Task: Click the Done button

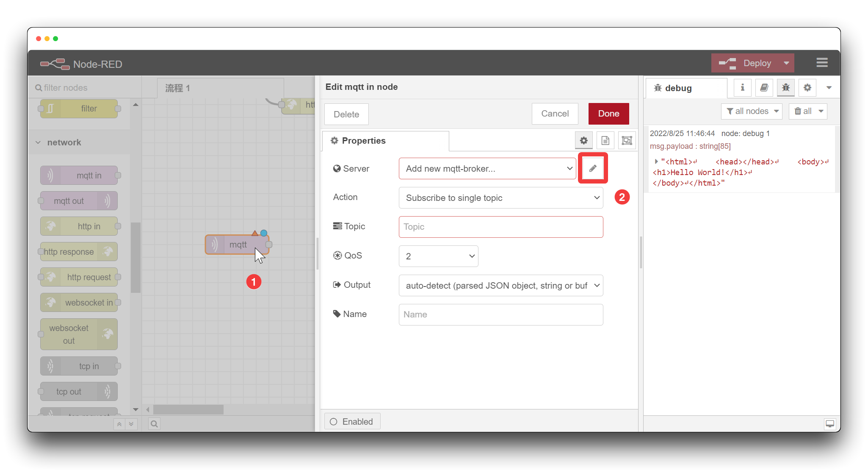Action: (x=608, y=114)
